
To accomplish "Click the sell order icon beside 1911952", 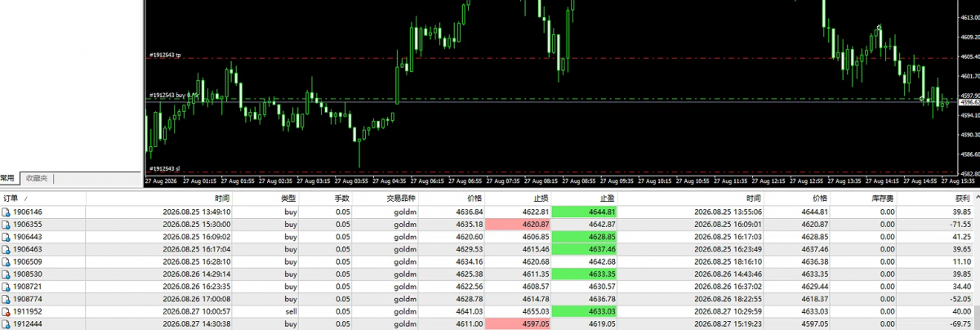I will (x=7, y=311).
